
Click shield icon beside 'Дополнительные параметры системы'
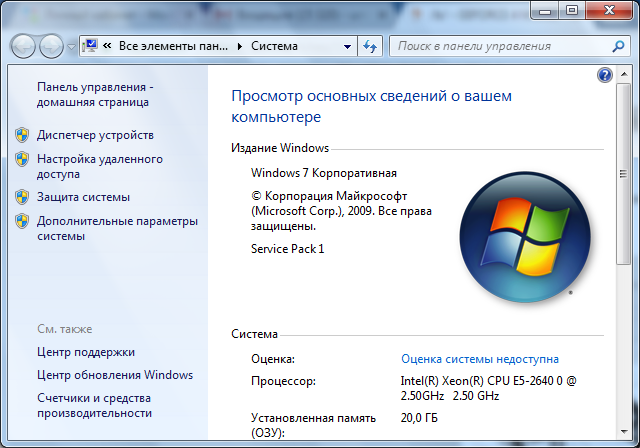[x=22, y=221]
